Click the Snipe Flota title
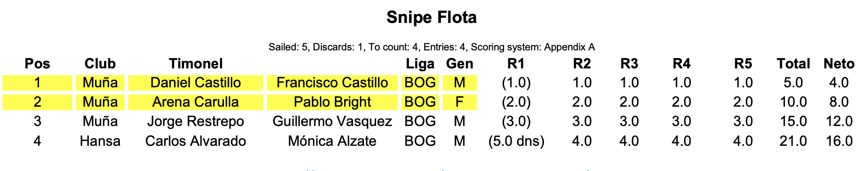This screenshot has width=868, height=171. (431, 18)
